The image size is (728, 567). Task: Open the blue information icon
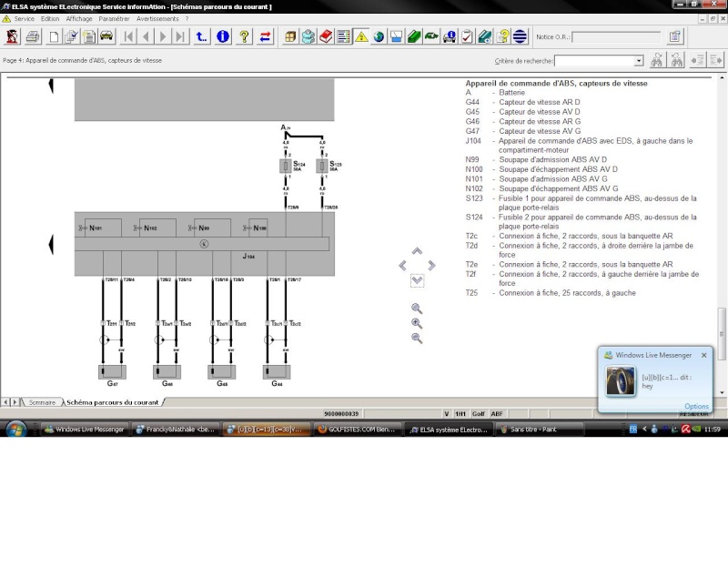point(223,36)
